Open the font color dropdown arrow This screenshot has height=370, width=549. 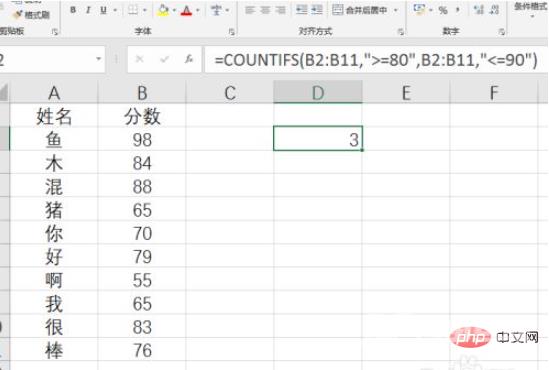198,11
